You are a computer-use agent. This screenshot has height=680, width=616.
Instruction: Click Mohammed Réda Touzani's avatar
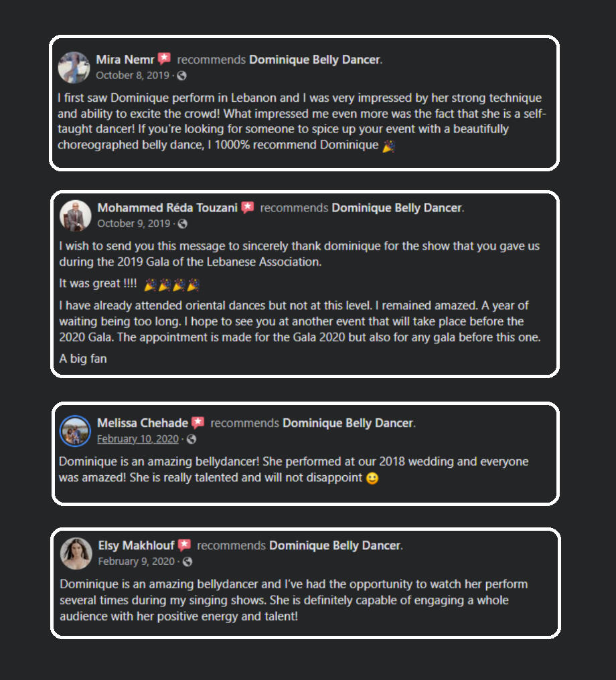point(74,215)
